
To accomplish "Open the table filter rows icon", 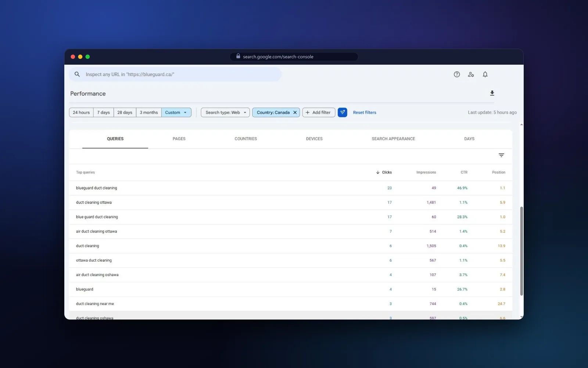I will 501,155.
